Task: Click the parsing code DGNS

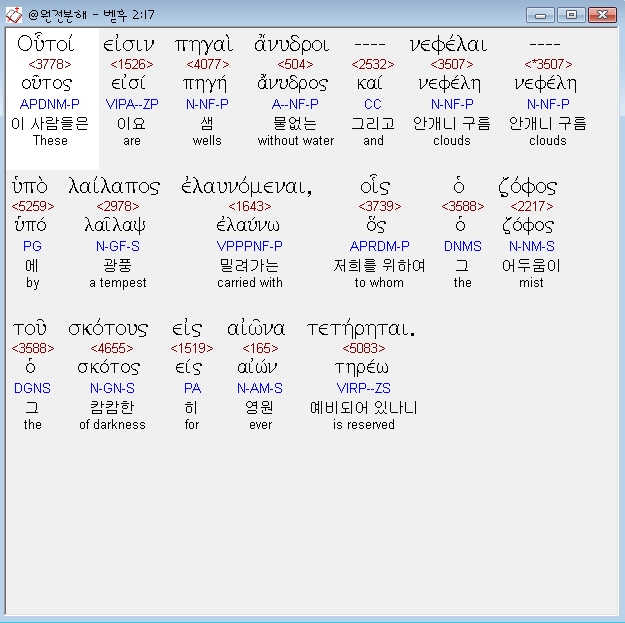Action: pyautogui.click(x=32, y=388)
